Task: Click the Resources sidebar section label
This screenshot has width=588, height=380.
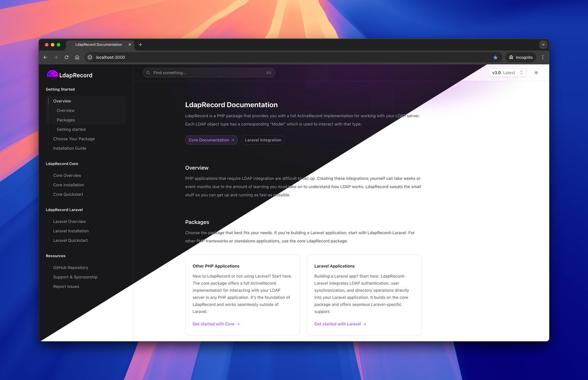Action: coord(55,256)
